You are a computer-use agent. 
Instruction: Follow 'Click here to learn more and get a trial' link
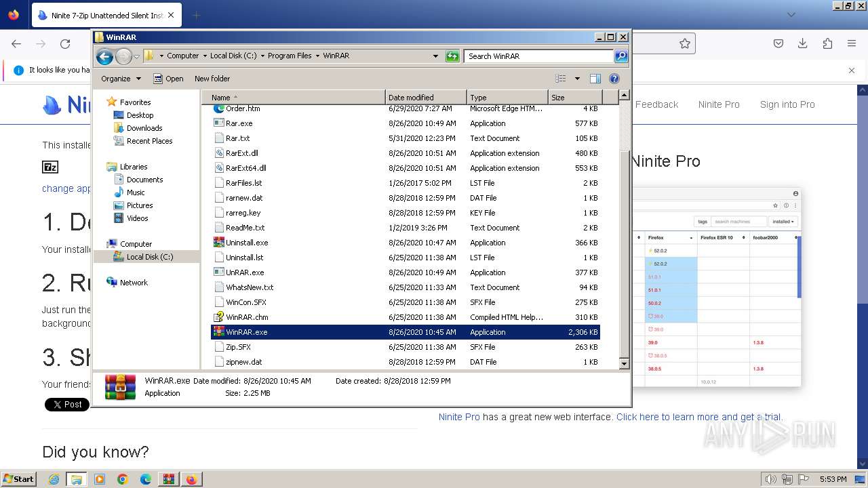pyautogui.click(x=699, y=417)
